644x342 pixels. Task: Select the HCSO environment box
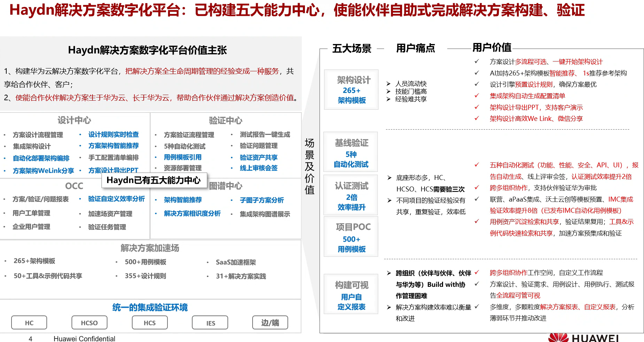pos(89,322)
